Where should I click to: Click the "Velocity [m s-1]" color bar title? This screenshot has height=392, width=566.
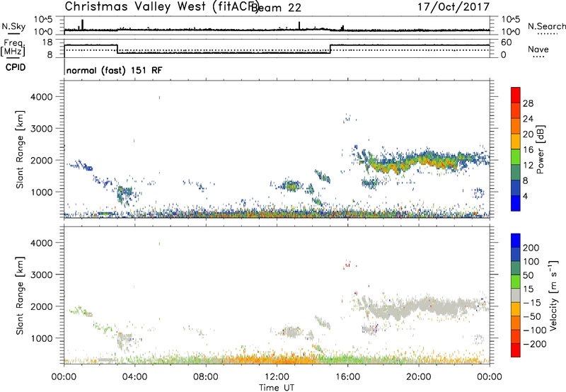(554, 296)
